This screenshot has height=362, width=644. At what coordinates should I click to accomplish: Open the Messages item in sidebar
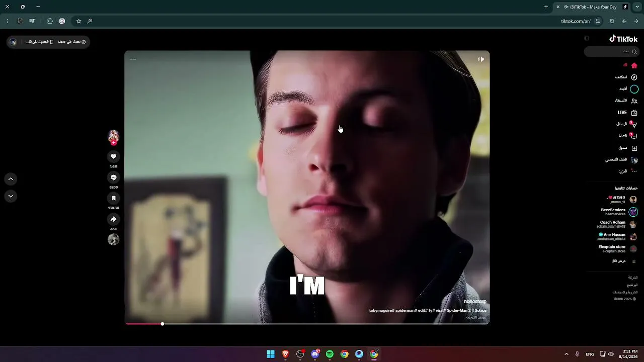(627, 124)
